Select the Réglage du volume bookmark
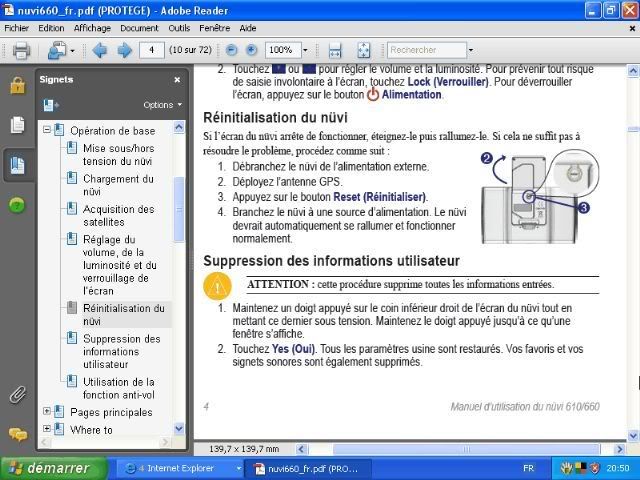 click(120, 265)
